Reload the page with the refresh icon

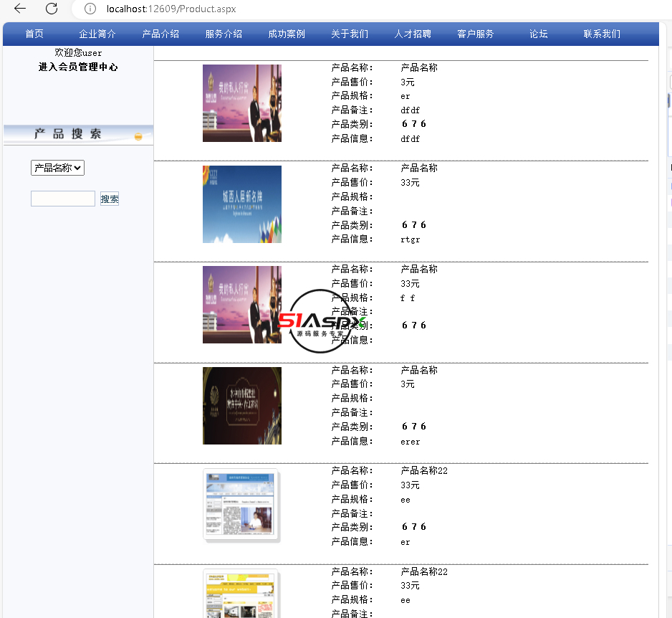52,9
